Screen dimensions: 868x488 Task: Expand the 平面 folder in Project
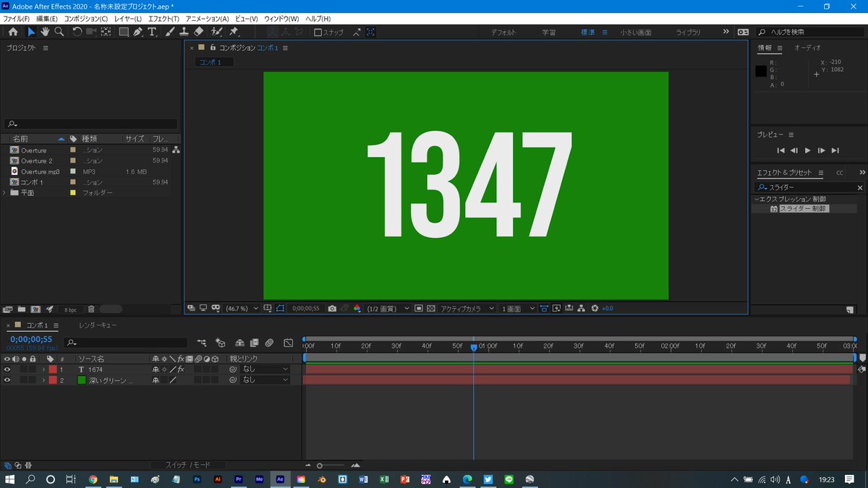point(5,193)
